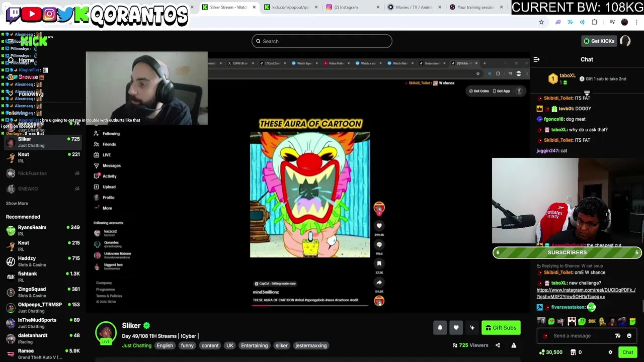
Task: Open the Just Chatting category link under Sliker
Action: point(136,345)
